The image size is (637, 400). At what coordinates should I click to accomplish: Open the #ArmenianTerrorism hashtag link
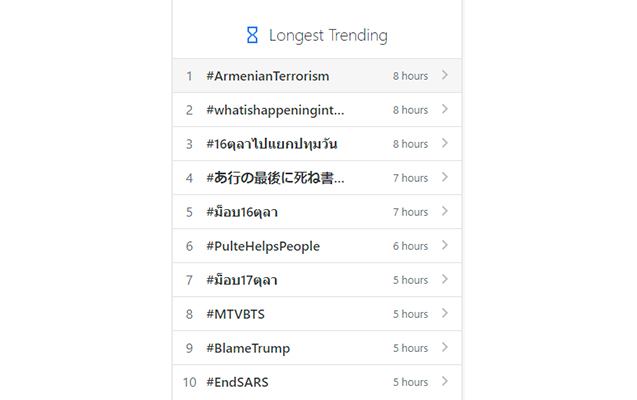[268, 76]
